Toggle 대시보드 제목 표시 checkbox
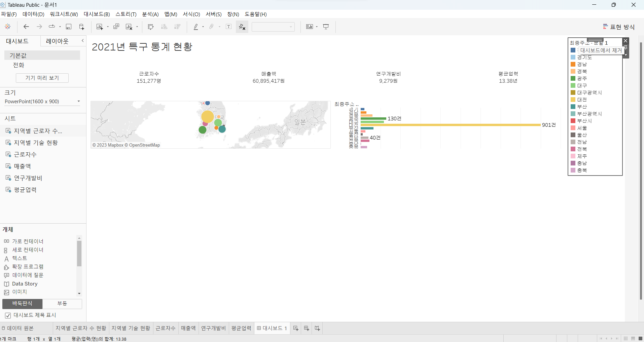The image size is (644, 342). click(8, 315)
